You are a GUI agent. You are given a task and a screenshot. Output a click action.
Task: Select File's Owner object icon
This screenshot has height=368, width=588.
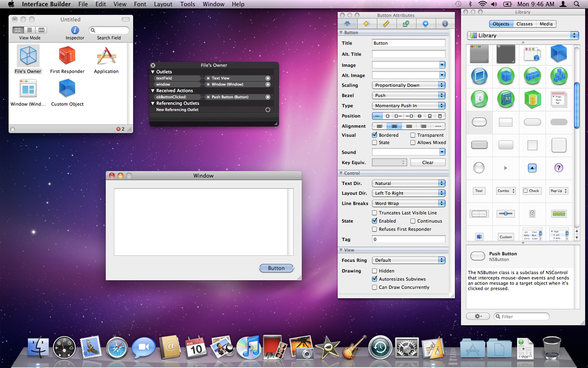[28, 56]
